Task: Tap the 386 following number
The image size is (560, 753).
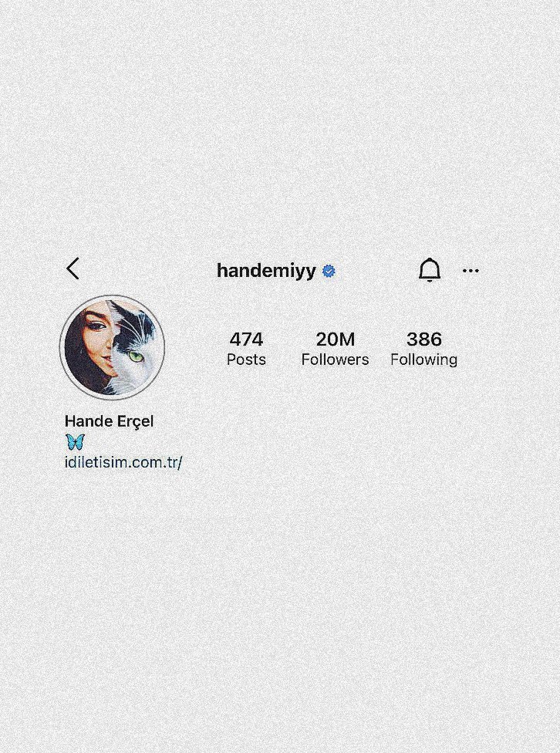Action: (x=424, y=339)
